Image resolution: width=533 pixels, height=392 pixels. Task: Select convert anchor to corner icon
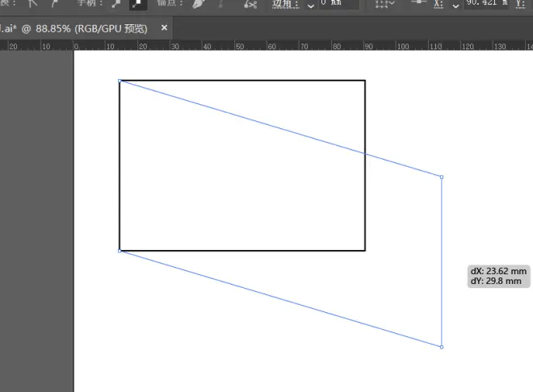pos(32,4)
